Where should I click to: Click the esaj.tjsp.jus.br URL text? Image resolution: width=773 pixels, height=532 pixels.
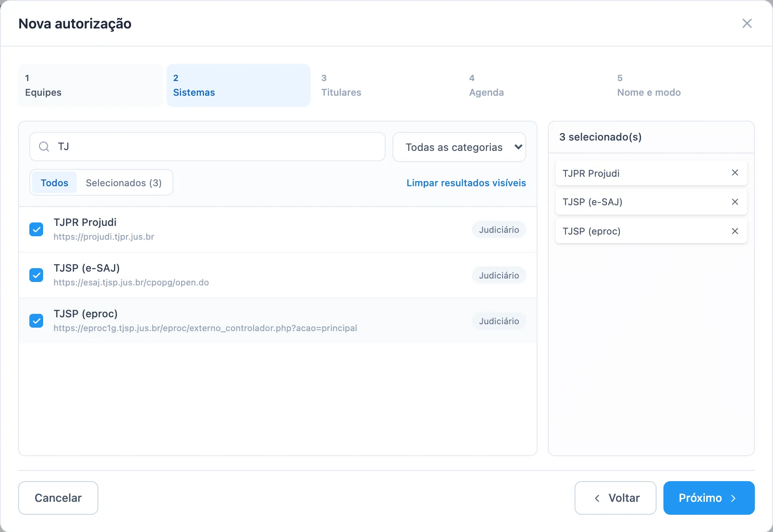(x=131, y=282)
